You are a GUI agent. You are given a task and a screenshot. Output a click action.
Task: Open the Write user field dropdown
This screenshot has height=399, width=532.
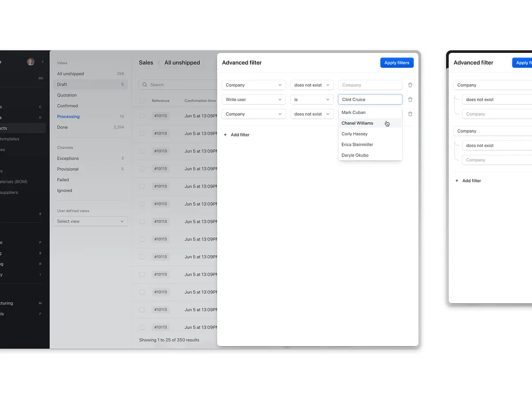(254, 100)
